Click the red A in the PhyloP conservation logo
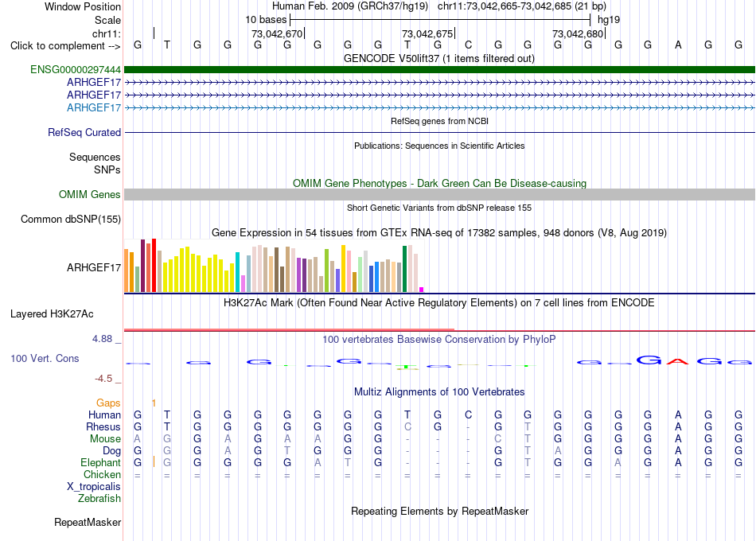The height and width of the screenshot is (541, 756). click(x=678, y=360)
